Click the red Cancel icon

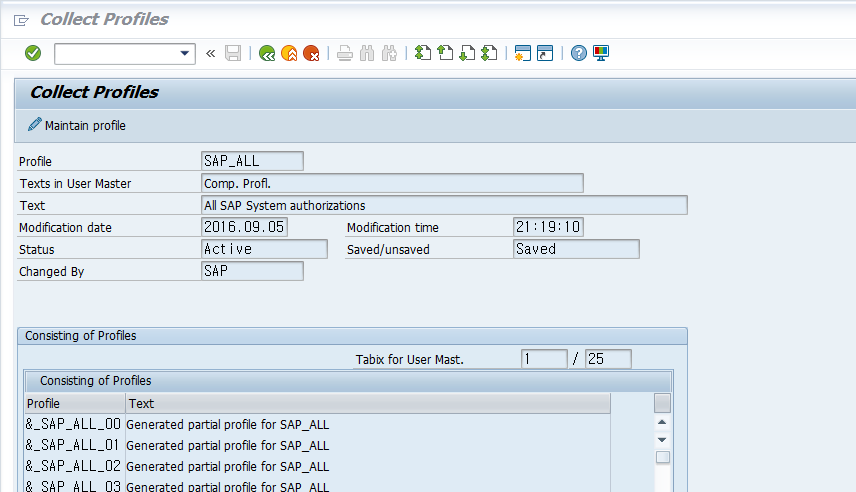point(311,53)
